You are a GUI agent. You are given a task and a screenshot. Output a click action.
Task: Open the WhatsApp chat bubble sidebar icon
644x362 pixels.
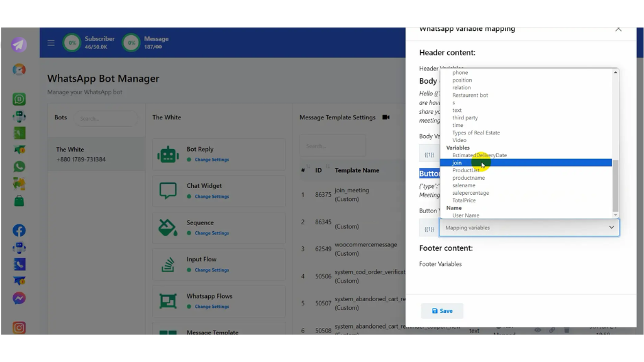point(19,167)
